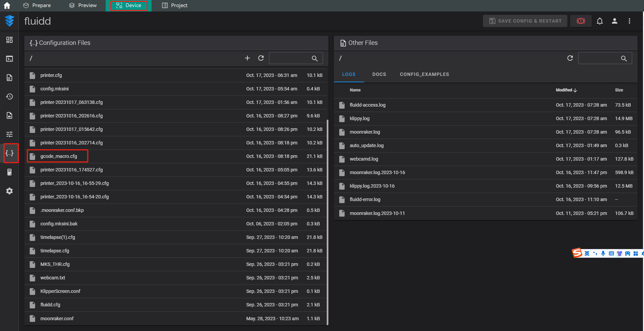Add a new configuration file with plus icon

pyautogui.click(x=247, y=58)
